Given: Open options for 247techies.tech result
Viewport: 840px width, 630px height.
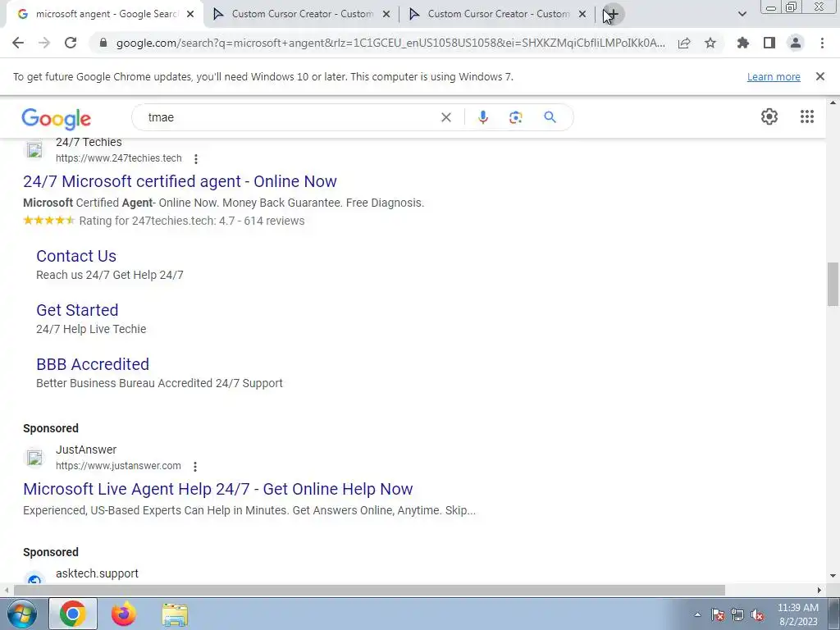Looking at the screenshot, I should click(x=196, y=159).
